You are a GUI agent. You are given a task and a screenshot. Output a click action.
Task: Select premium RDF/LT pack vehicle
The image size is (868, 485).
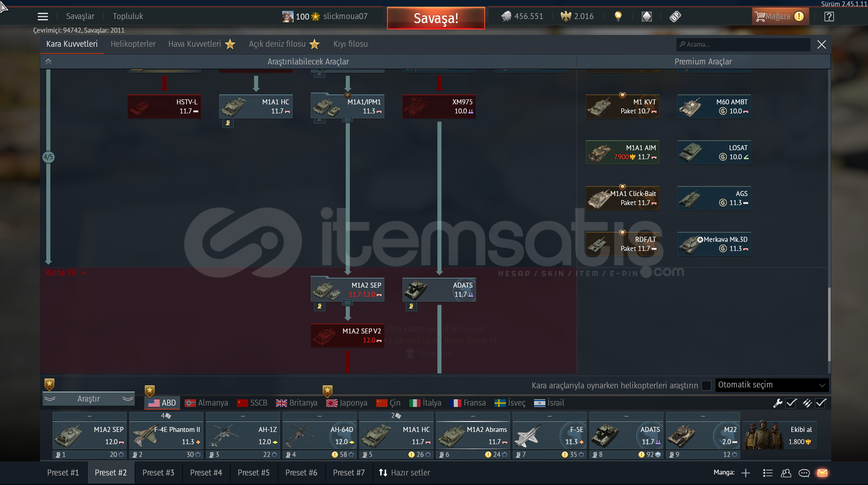click(623, 244)
